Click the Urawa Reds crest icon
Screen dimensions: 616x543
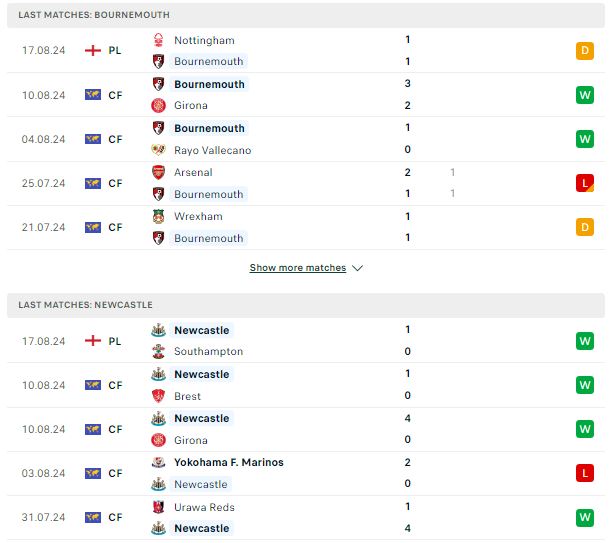pyautogui.click(x=158, y=507)
